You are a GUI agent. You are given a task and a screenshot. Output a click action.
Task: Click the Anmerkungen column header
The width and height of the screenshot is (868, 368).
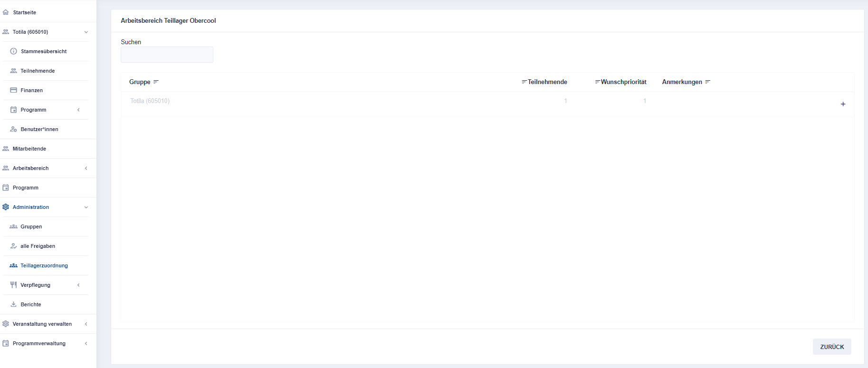pos(682,82)
